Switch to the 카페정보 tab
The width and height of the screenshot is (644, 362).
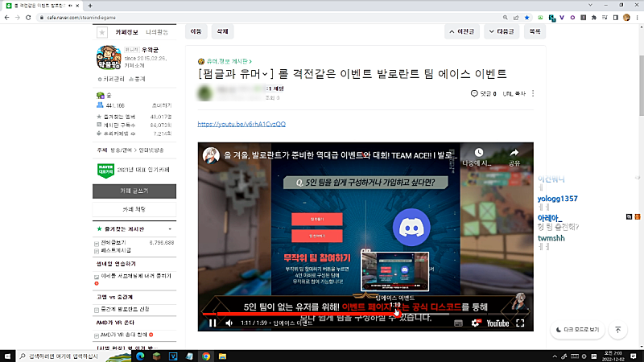(127, 32)
